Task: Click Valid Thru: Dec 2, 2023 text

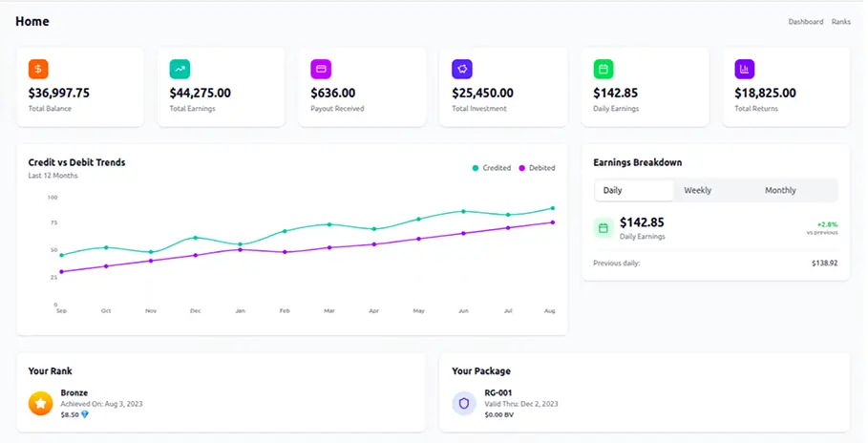Action: 521,404
